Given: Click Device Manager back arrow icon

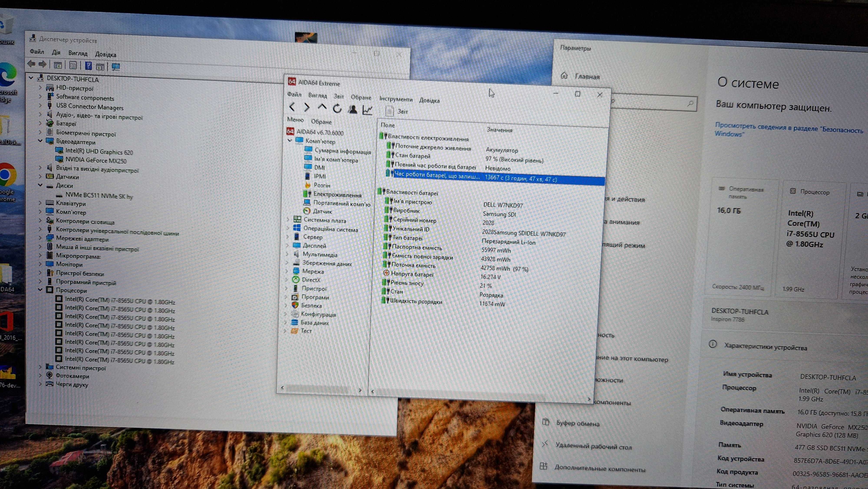Looking at the screenshot, I should 31,63.
